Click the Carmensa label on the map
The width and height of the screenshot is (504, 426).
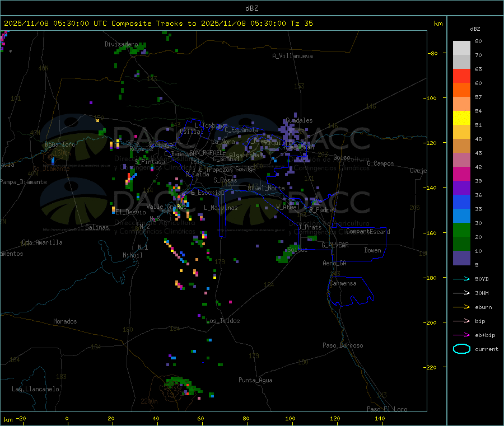pos(343,283)
